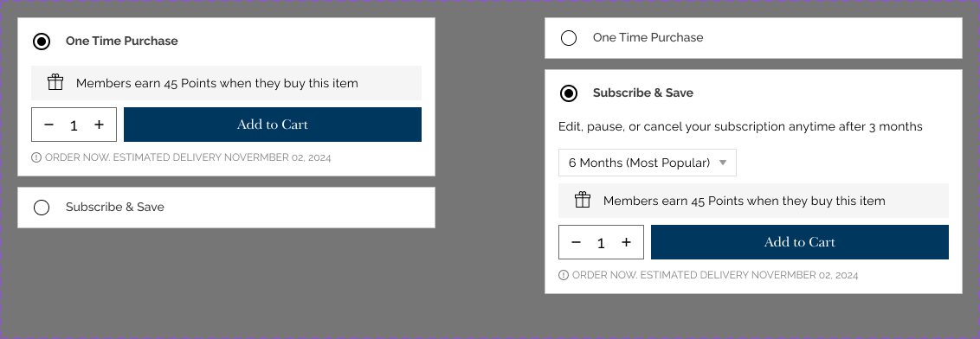Screen dimensions: 980x339
Task: Click info icon beside delivery estimate, right panel
Action: 564,275
